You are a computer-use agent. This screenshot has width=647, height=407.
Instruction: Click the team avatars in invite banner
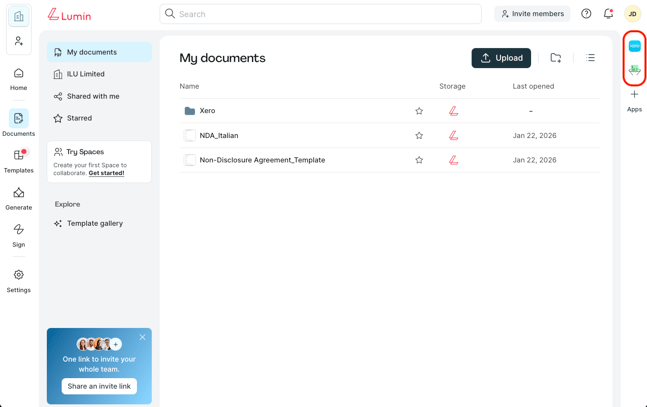[x=99, y=344]
